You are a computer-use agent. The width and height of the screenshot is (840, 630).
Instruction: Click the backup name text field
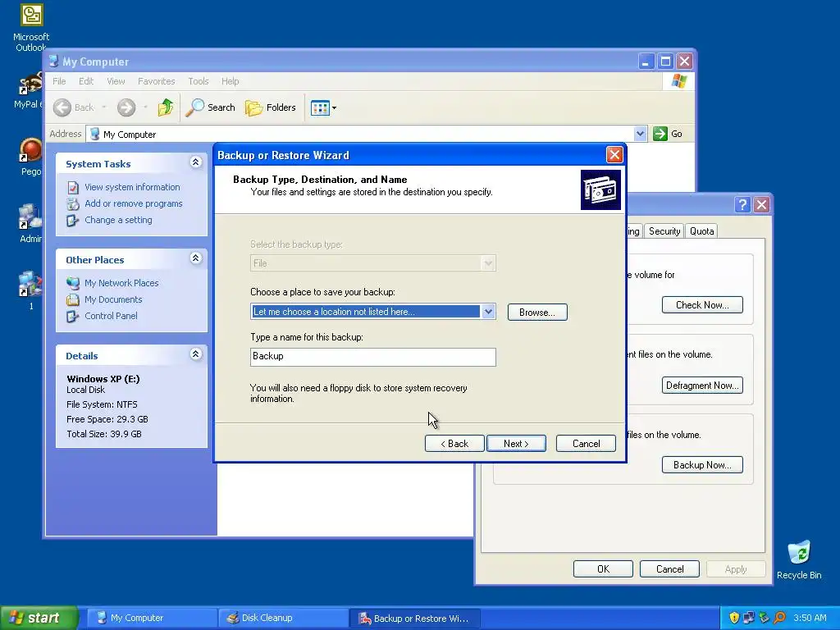point(373,357)
